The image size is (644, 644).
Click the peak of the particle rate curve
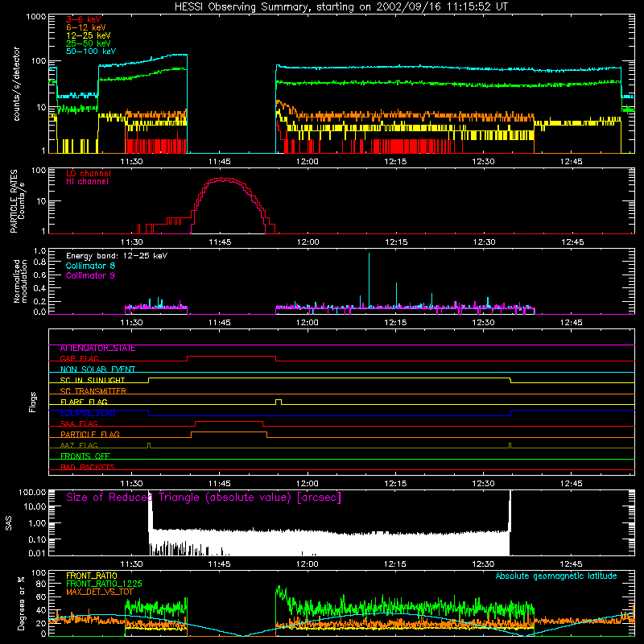[221, 179]
